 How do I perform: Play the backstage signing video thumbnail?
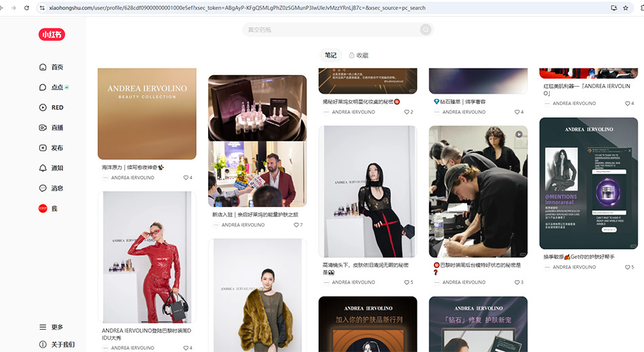479,192
